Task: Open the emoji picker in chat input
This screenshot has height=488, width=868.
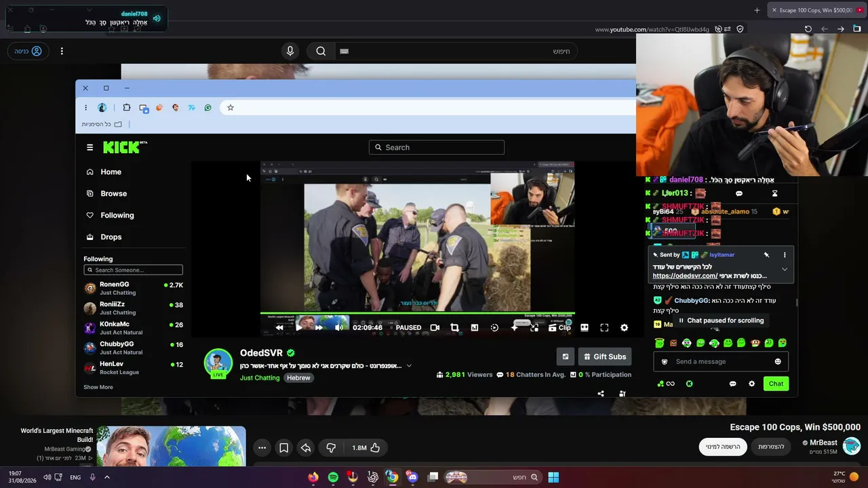Action: coord(778,361)
